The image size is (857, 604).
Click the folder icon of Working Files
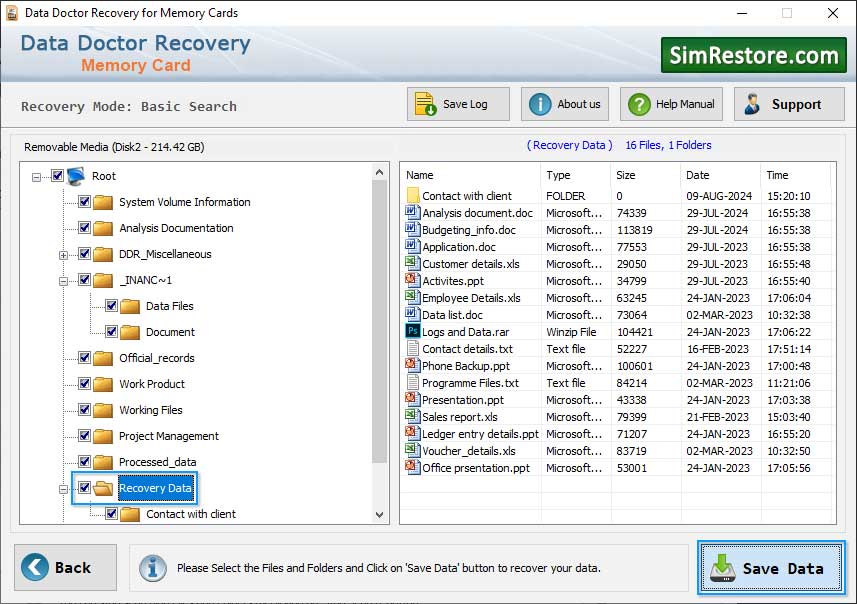coord(103,410)
